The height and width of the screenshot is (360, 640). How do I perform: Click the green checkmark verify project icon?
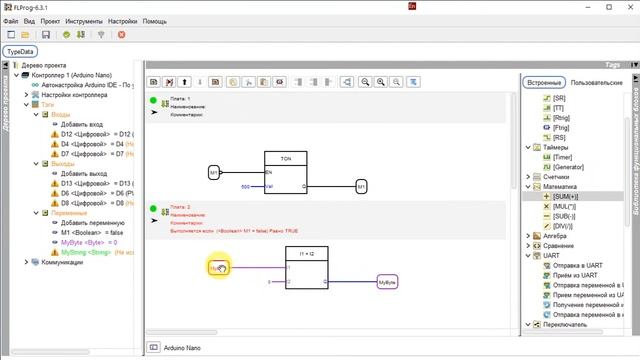(x=67, y=35)
